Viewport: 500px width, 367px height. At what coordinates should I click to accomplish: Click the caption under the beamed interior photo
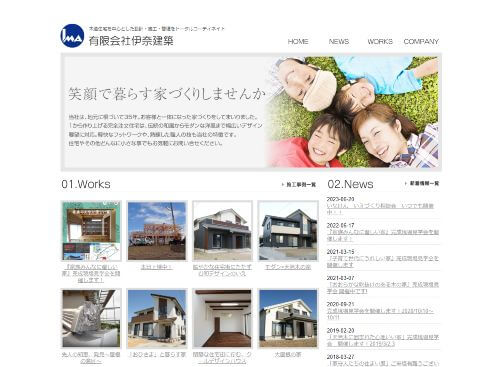tap(222, 358)
